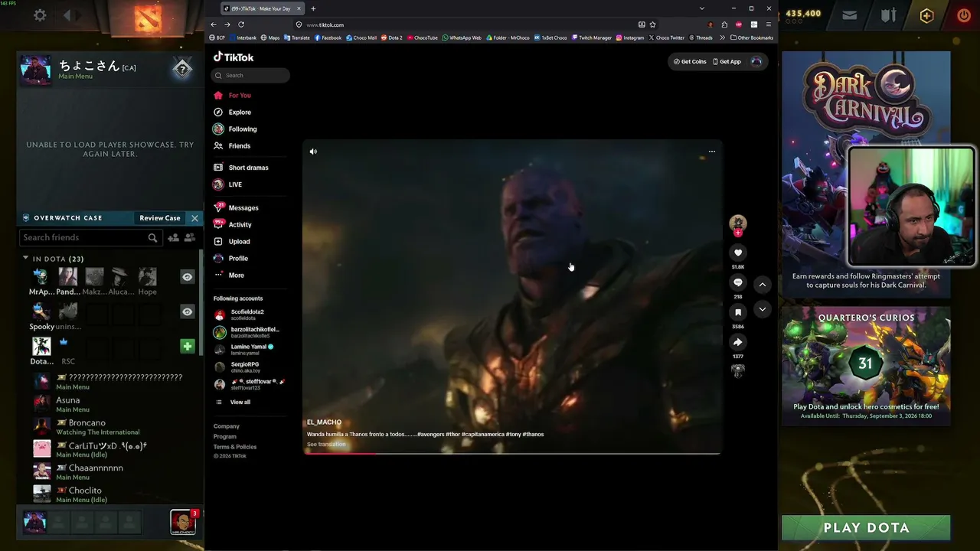Click the green plus join party button
This screenshot has width=980, height=551.
point(187,347)
